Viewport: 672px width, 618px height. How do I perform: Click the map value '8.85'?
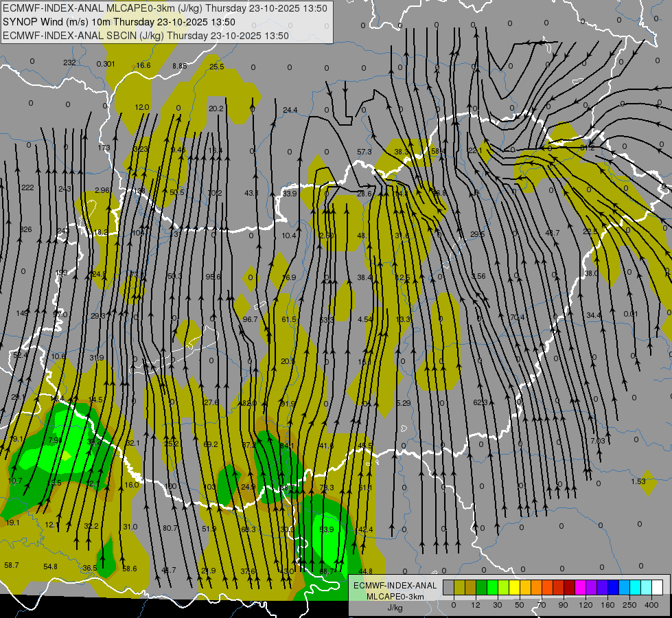pyautogui.click(x=180, y=66)
